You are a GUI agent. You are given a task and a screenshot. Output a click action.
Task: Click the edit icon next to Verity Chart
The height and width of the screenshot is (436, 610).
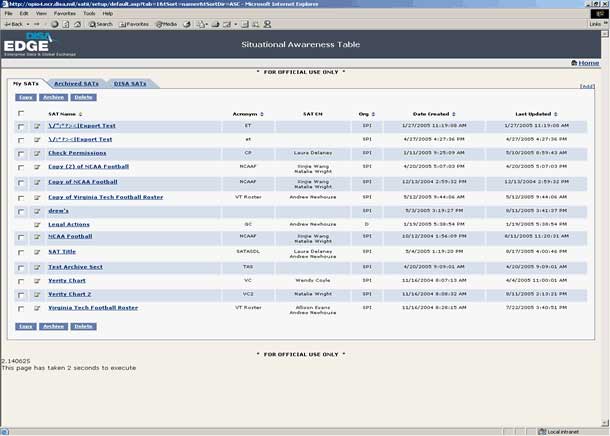(37, 281)
